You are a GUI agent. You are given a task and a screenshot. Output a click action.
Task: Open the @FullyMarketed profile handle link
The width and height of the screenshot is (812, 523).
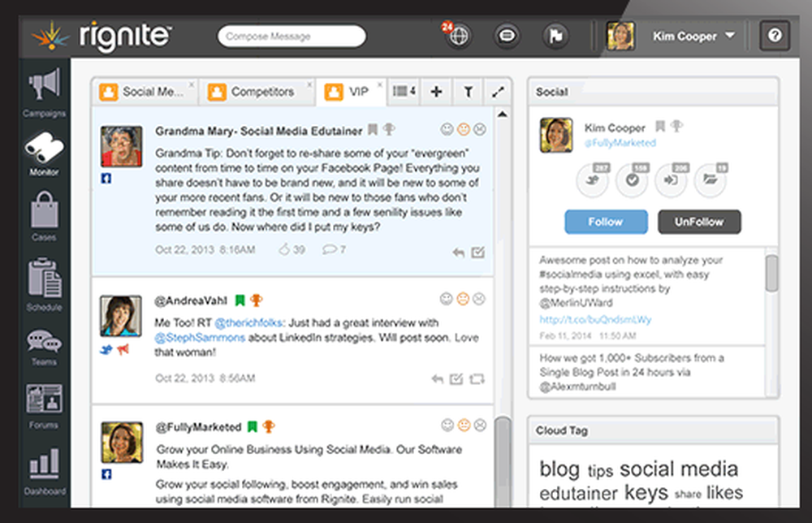tap(620, 142)
